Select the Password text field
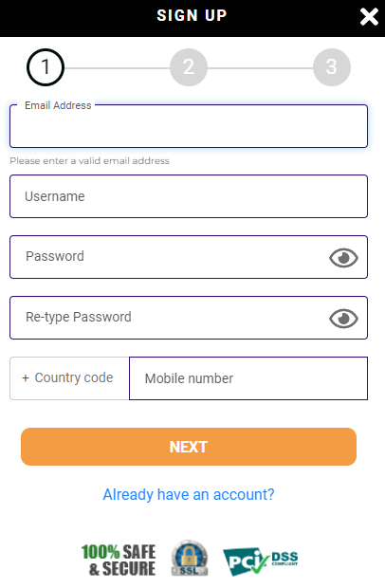This screenshot has height=588, width=385. click(x=169, y=257)
